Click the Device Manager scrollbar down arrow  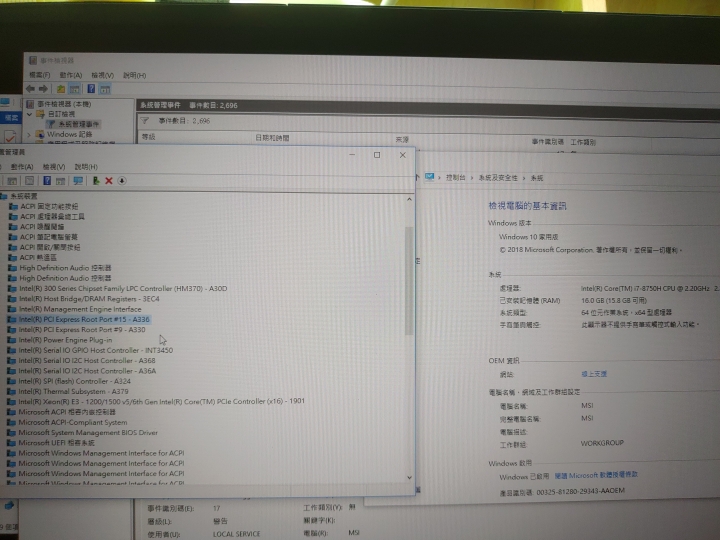tap(409, 478)
